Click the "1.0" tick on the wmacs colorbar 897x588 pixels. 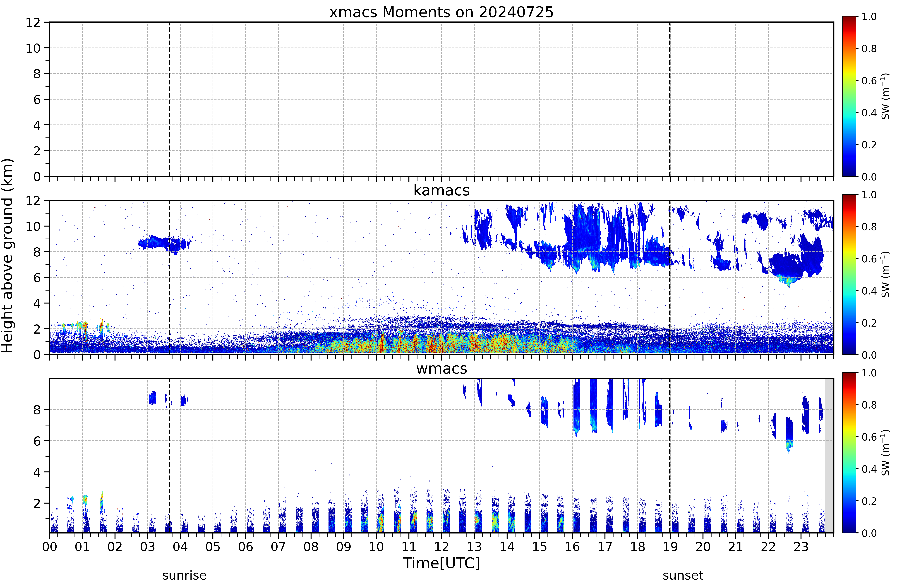(869, 373)
